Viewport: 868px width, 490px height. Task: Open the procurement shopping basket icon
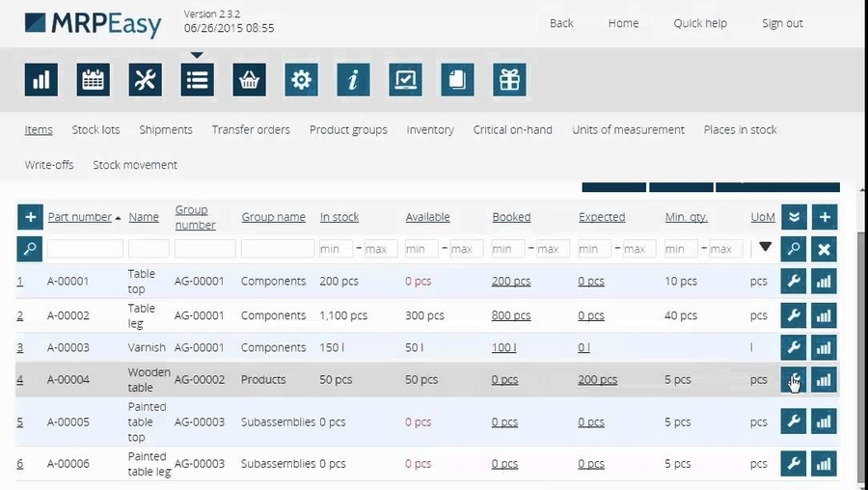(x=250, y=80)
